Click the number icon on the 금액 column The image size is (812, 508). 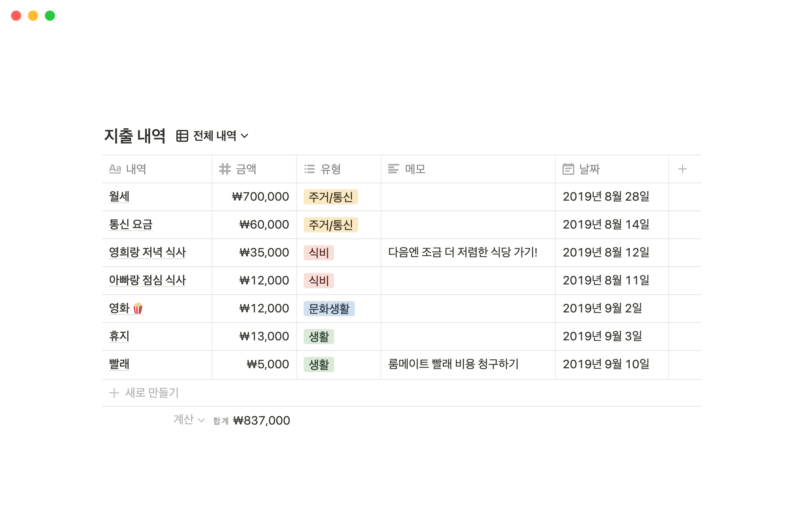pos(225,169)
